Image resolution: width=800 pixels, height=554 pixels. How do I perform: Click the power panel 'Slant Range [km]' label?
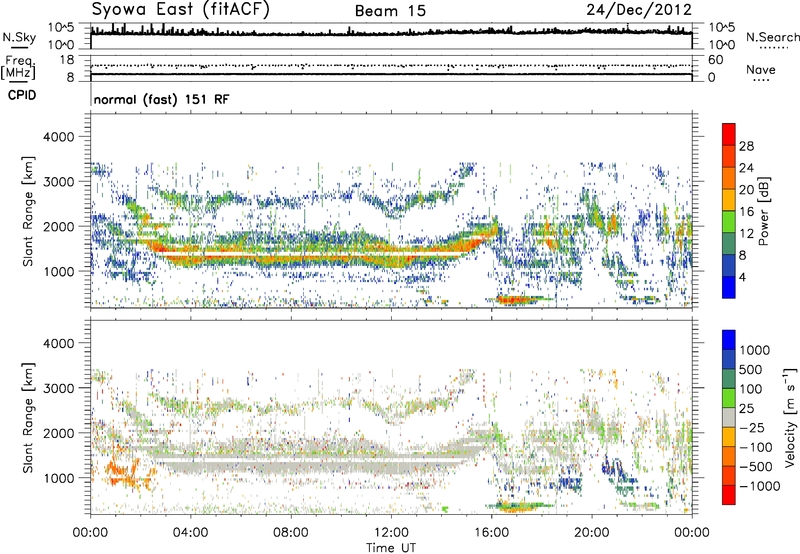pyautogui.click(x=28, y=211)
